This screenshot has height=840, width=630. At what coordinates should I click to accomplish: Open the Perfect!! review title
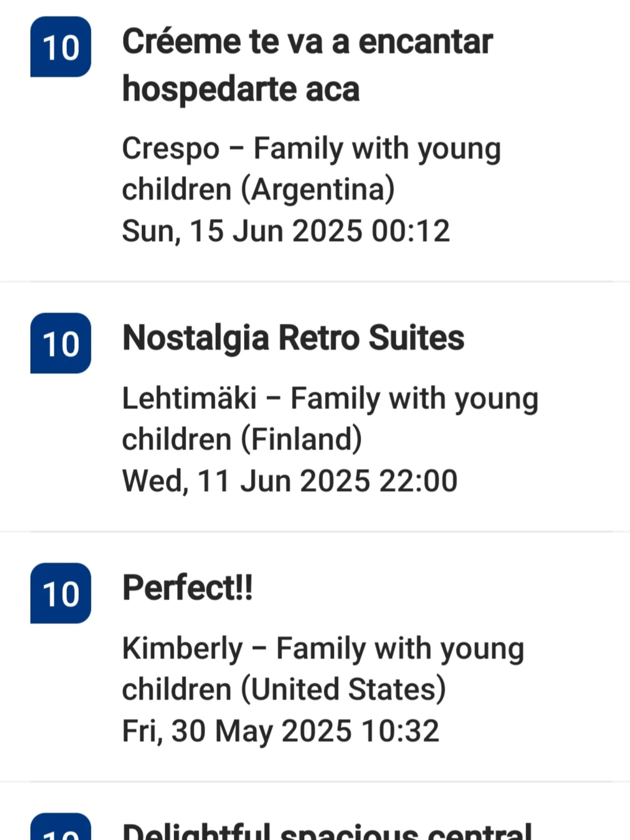pyautogui.click(x=187, y=588)
